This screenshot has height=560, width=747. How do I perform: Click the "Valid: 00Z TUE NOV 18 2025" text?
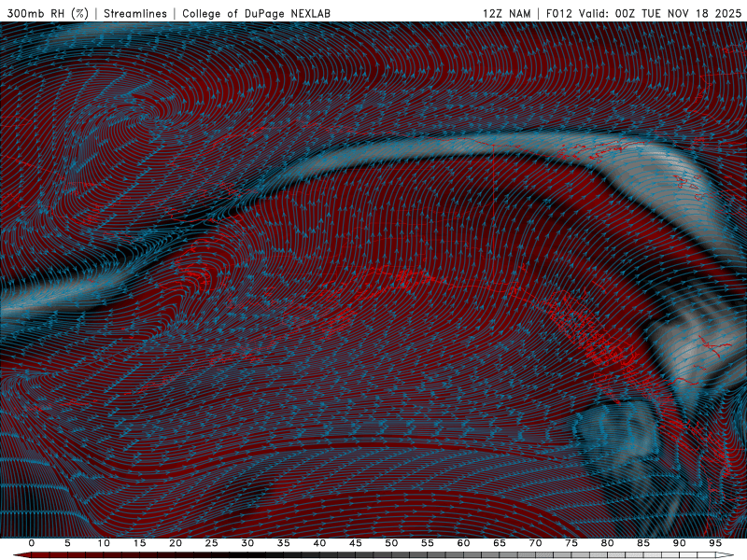tap(660, 13)
